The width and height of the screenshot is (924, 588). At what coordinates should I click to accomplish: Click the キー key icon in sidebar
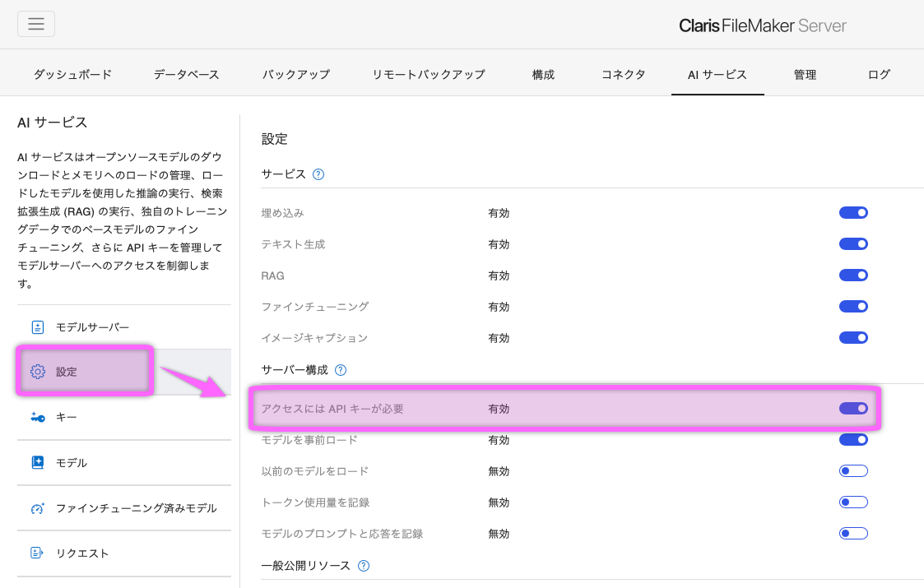[38, 417]
